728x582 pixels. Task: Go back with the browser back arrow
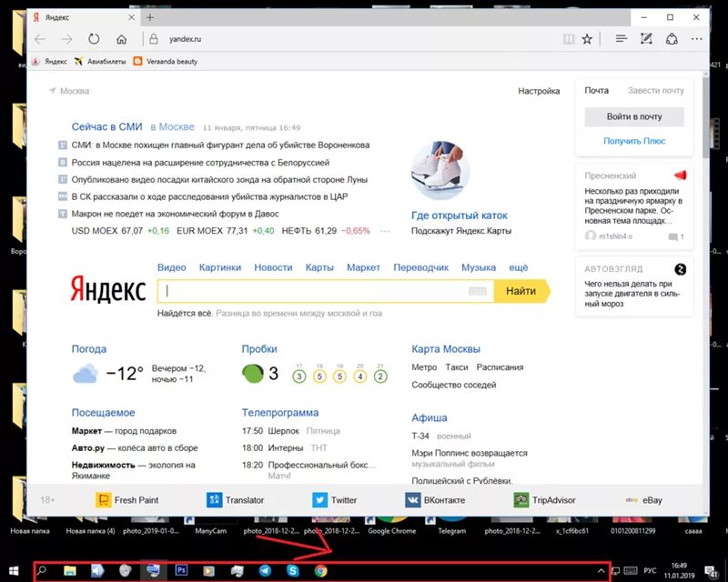(40, 39)
